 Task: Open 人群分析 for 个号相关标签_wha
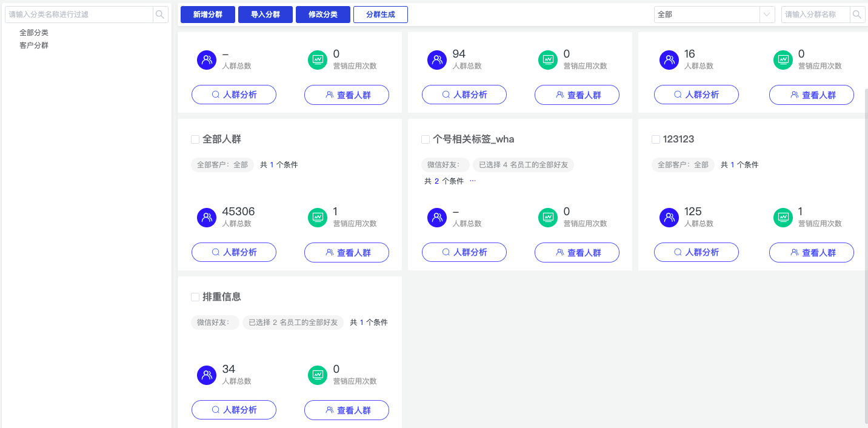(x=464, y=252)
